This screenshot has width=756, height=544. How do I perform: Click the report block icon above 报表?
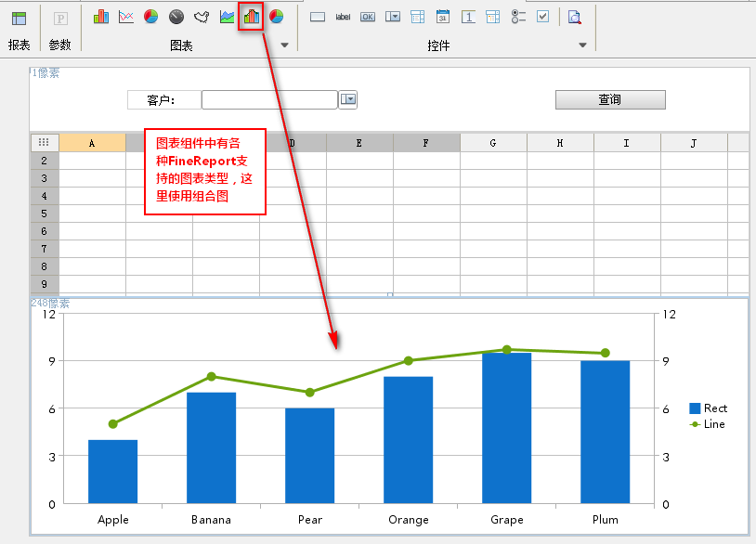[x=20, y=19]
